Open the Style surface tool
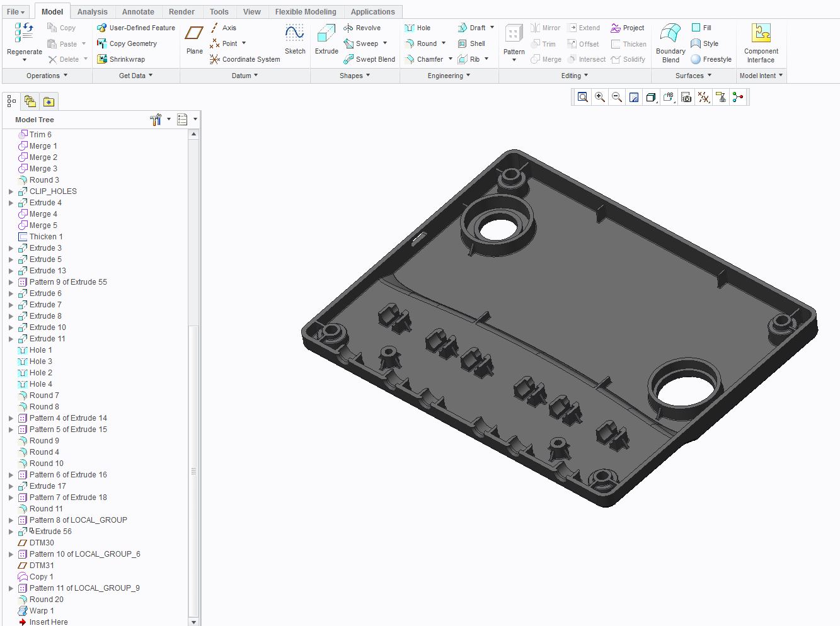Screen dimensions: 840x626 [705, 43]
